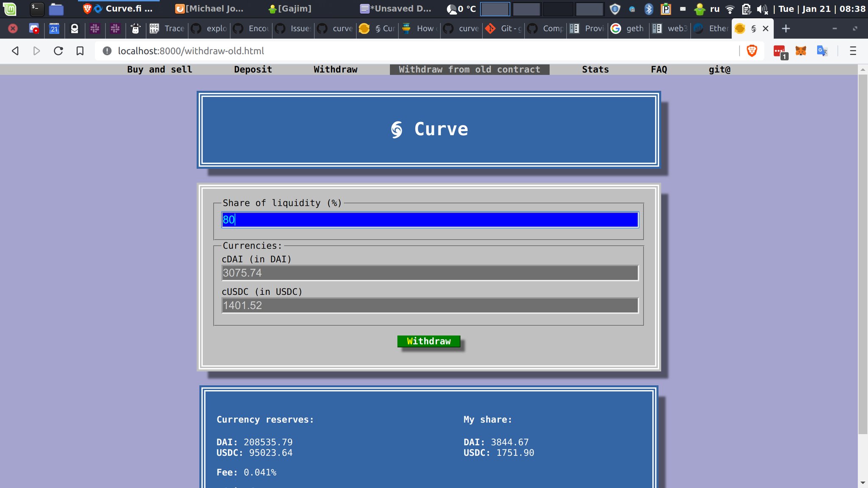Switch to the GitHub Comp tab

[545, 28]
